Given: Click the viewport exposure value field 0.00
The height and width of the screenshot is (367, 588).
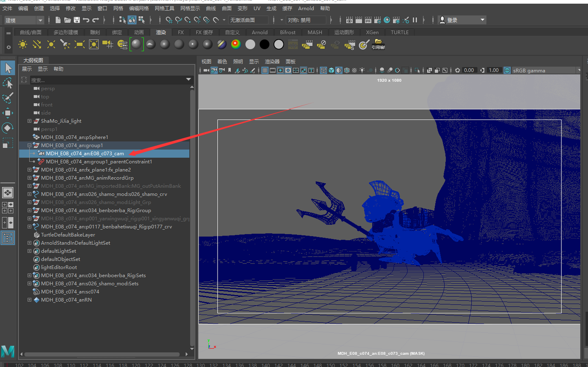Looking at the screenshot, I should tap(469, 70).
